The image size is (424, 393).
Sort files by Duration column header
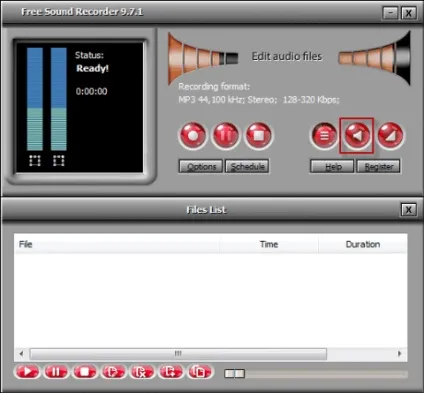[x=363, y=244]
